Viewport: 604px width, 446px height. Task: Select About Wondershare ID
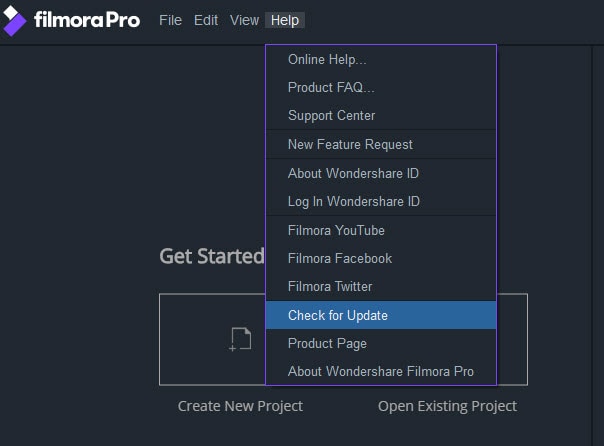point(353,173)
